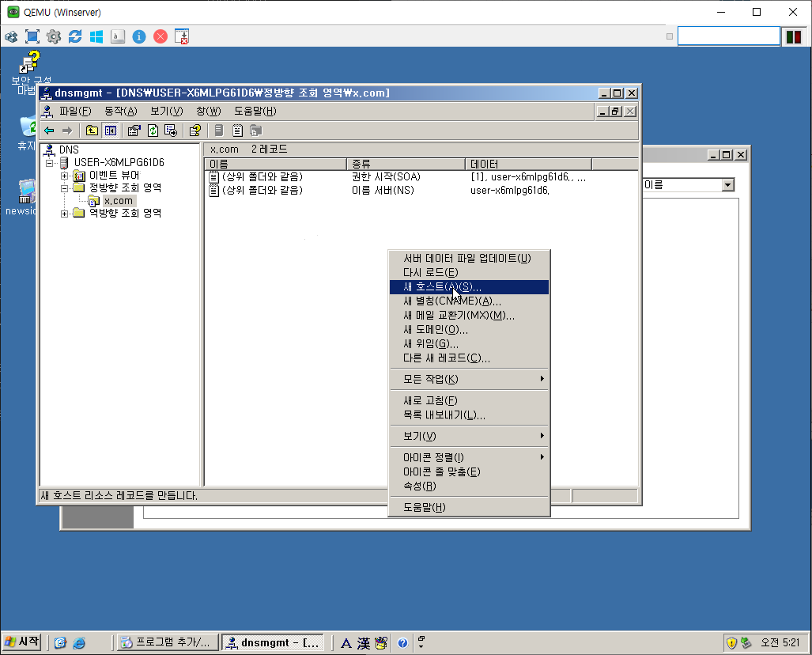The height and width of the screenshot is (655, 812).
Task: Select the 권한 시작(SOA) record row
Action: tap(397, 176)
